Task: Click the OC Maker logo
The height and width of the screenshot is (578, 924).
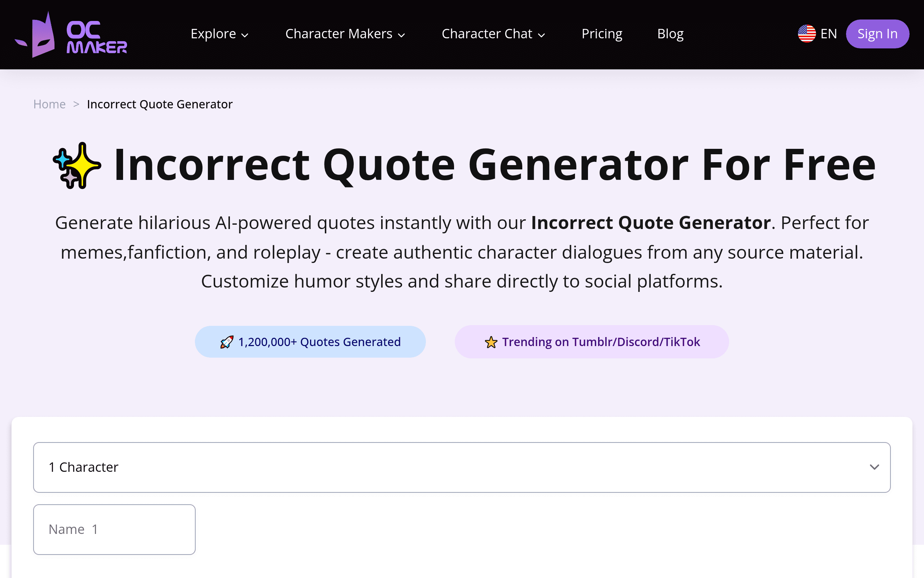Action: click(x=71, y=34)
